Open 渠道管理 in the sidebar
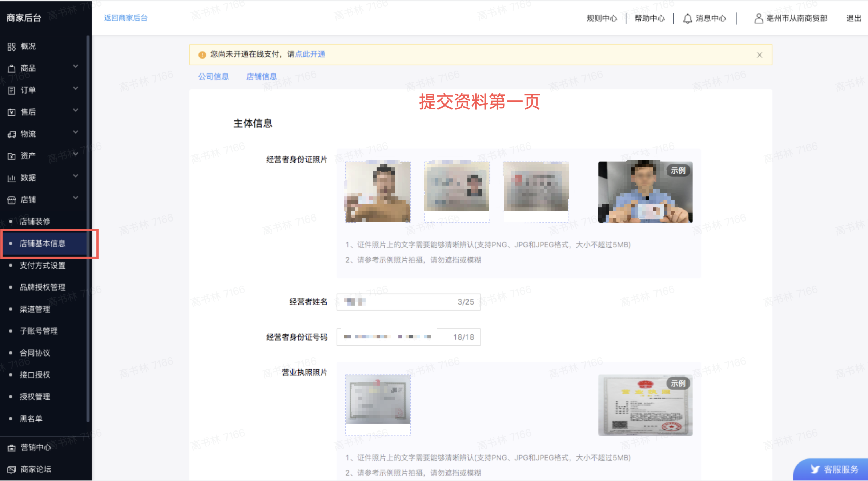Image resolution: width=868 pixels, height=481 pixels. tap(35, 309)
